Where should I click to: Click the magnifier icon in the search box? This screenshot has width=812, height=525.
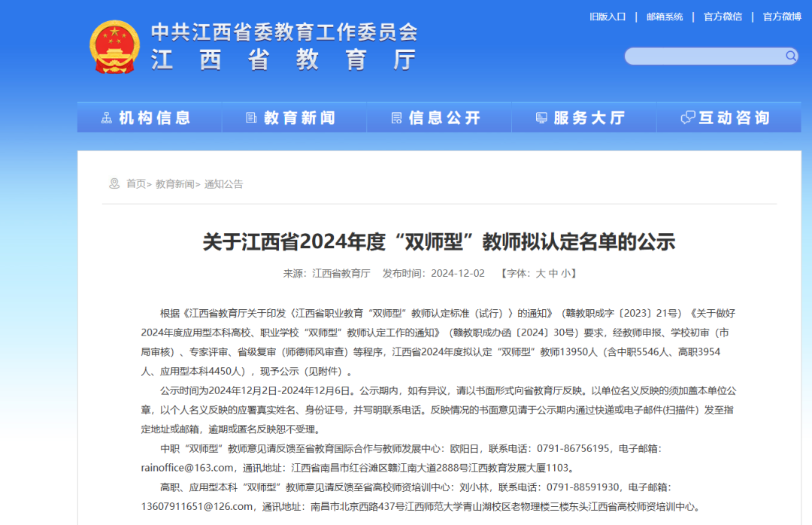[790, 56]
